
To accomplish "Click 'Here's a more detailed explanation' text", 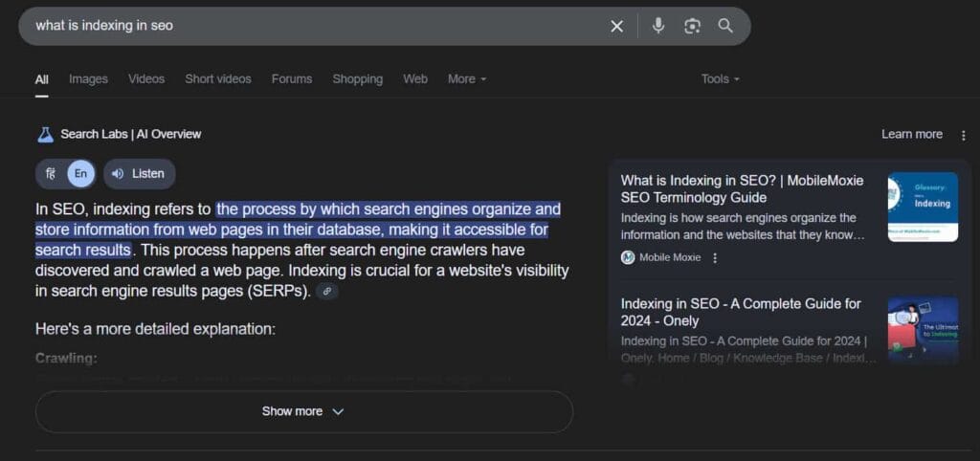I will (x=155, y=329).
